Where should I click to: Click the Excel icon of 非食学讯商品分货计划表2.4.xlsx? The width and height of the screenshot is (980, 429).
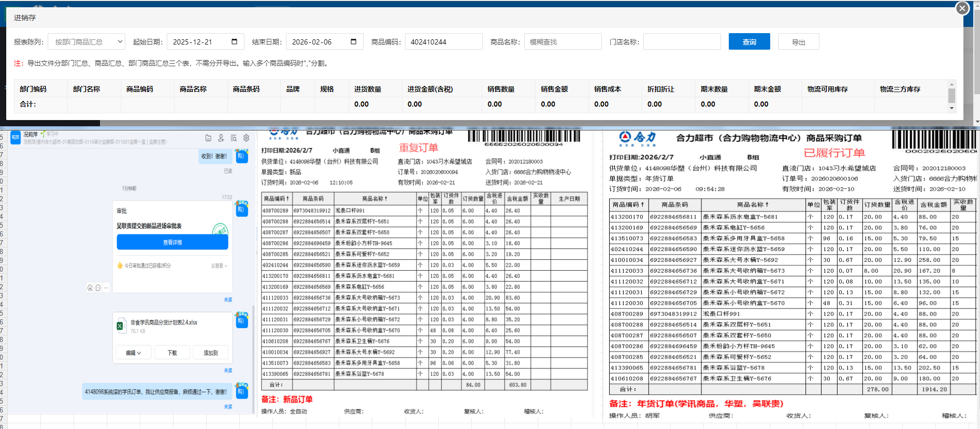click(x=120, y=326)
